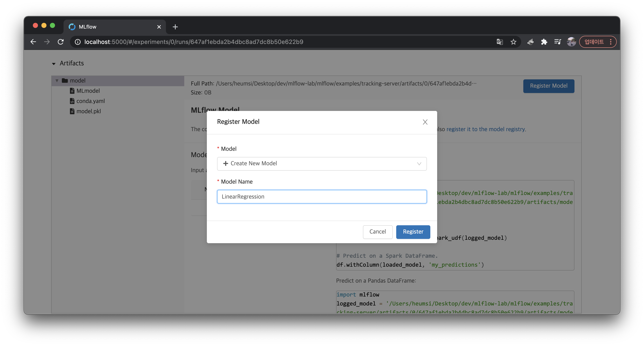Click the Model Name input field
Screen dimensions: 644x346
pos(322,196)
